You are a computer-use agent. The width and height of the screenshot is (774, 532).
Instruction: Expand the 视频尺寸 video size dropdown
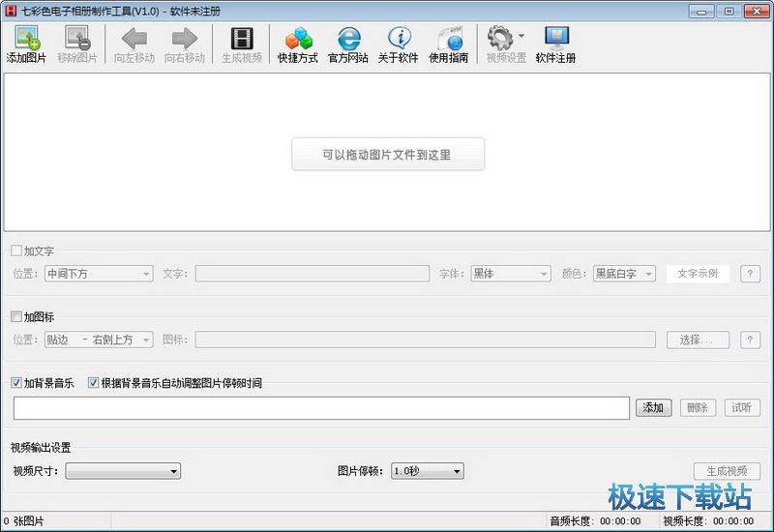pos(123,471)
